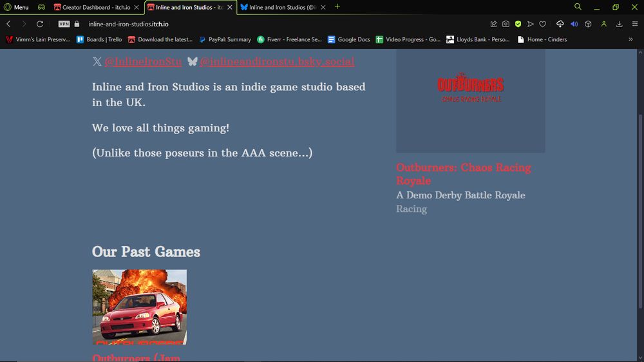Click the cloud upload extension icon
This screenshot has width=644, height=362.
[560, 24]
